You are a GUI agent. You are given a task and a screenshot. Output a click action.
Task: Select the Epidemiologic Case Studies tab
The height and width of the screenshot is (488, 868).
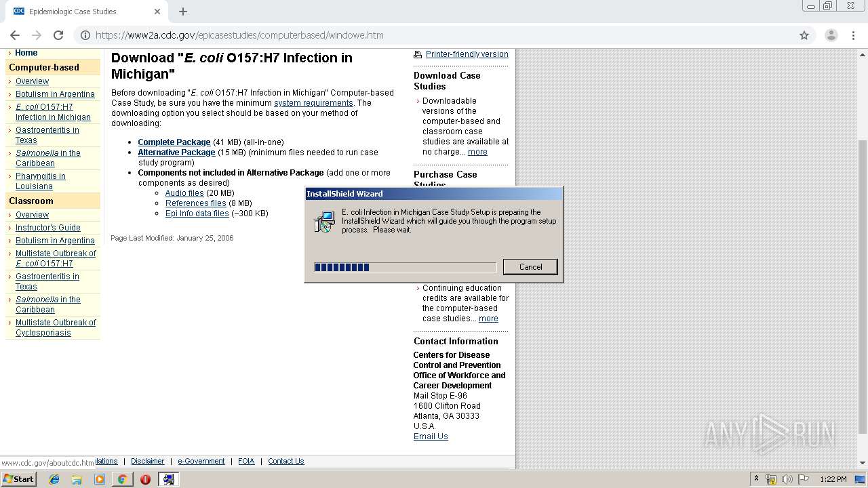pyautogui.click(x=87, y=12)
